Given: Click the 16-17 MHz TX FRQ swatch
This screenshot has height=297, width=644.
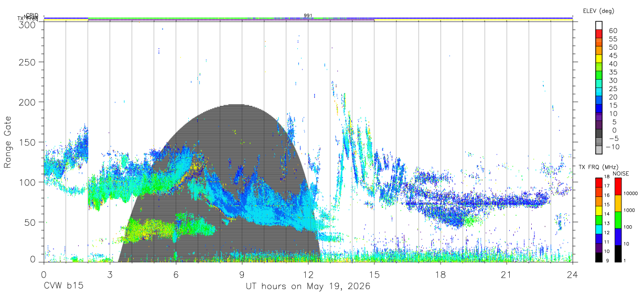Looking at the screenshot, I should tap(598, 191).
